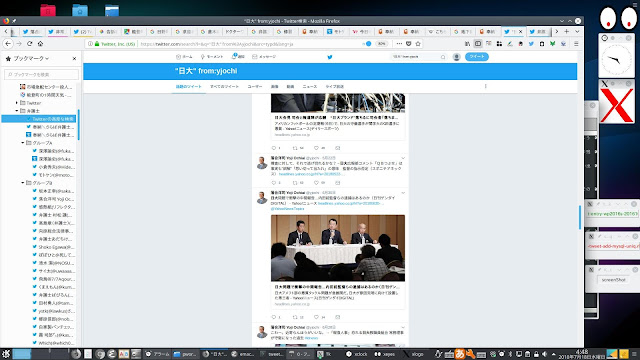Click the @YahooNewsTopics mention link
Image resolution: width=640 pixels, height=360 pixels.
click(287, 209)
